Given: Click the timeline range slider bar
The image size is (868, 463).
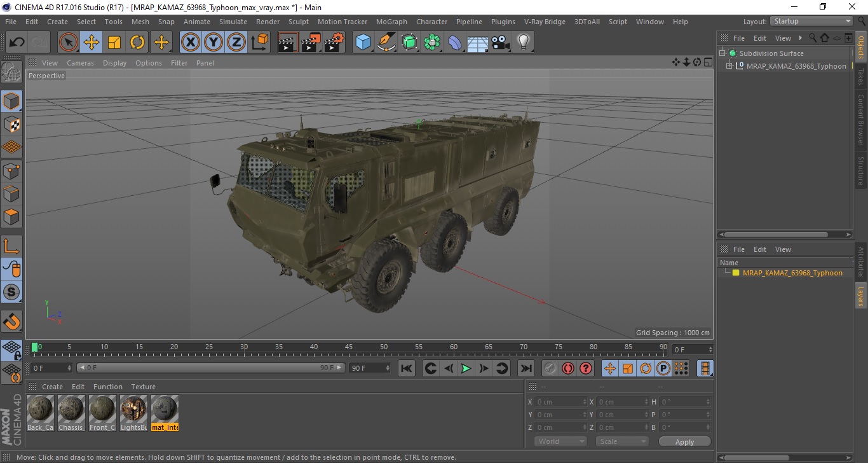Looking at the screenshot, I should click(211, 368).
